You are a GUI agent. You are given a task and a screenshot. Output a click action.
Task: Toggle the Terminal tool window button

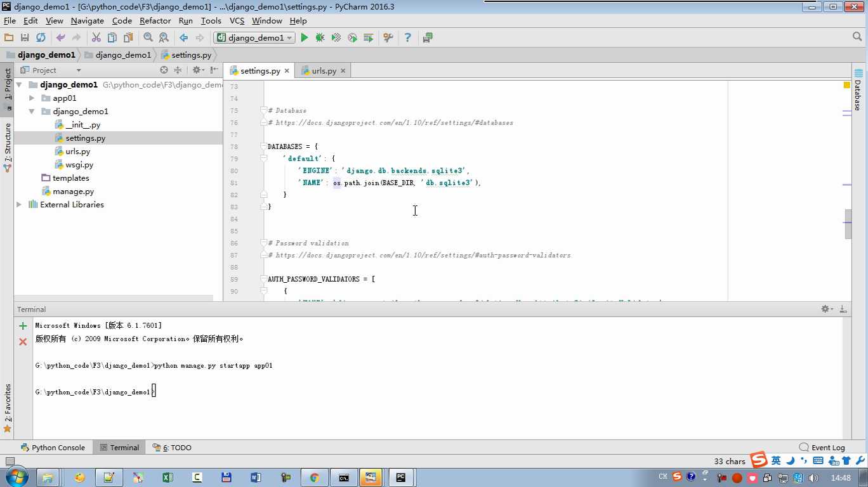(119, 448)
